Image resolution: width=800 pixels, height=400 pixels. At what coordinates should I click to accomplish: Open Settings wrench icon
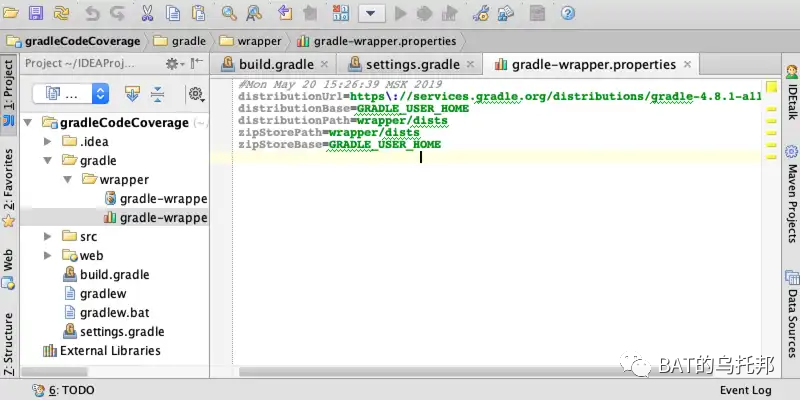(481, 13)
